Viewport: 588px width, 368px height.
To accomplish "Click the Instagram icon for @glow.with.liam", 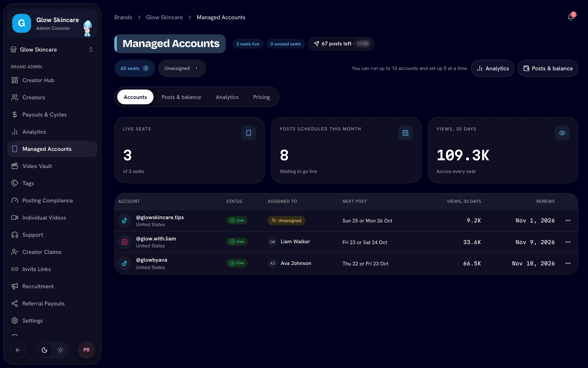I will 125,242.
